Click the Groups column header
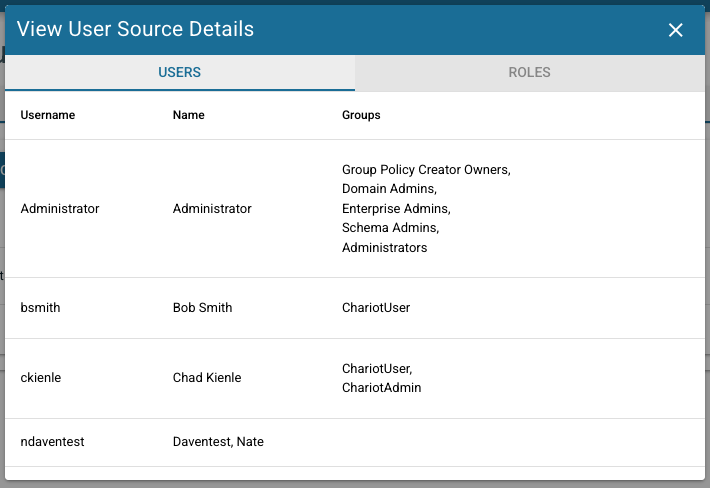The height and width of the screenshot is (488, 710). tap(361, 115)
